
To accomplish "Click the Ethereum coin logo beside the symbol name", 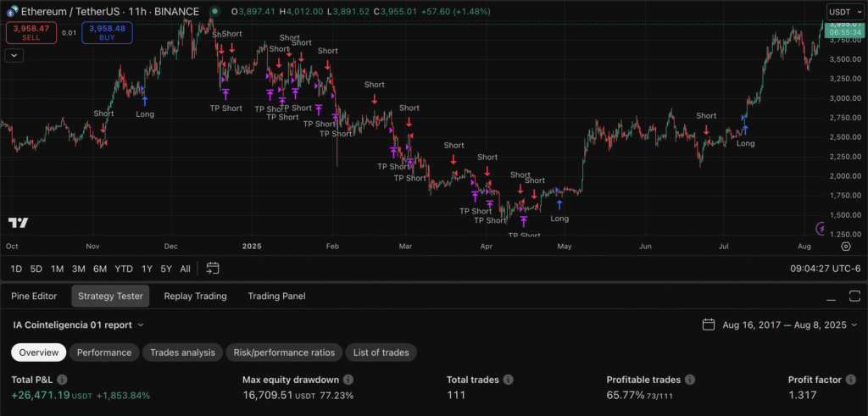I will pos(12,11).
